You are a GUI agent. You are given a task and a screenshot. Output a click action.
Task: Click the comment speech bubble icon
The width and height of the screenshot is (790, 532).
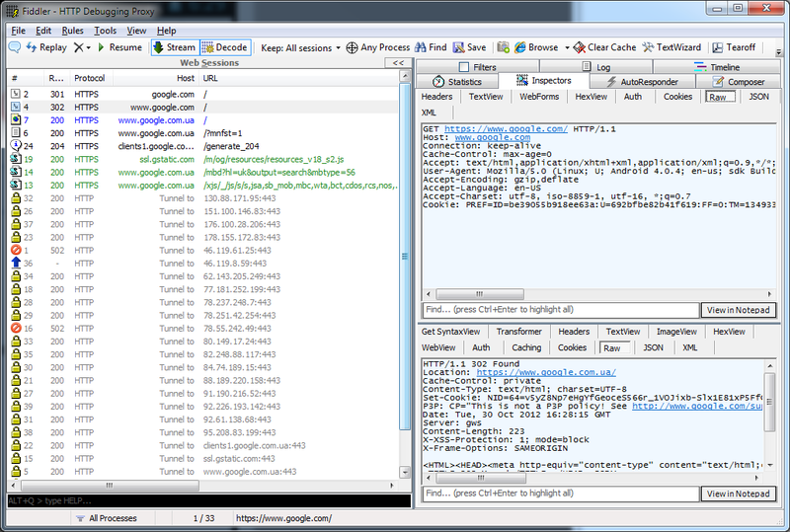[15, 47]
